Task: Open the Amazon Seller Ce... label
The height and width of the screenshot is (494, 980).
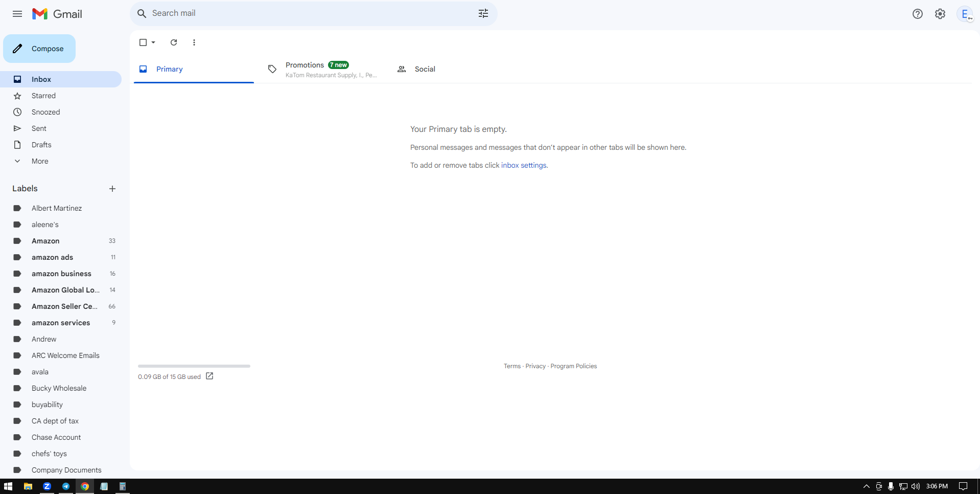Action: click(x=61, y=306)
